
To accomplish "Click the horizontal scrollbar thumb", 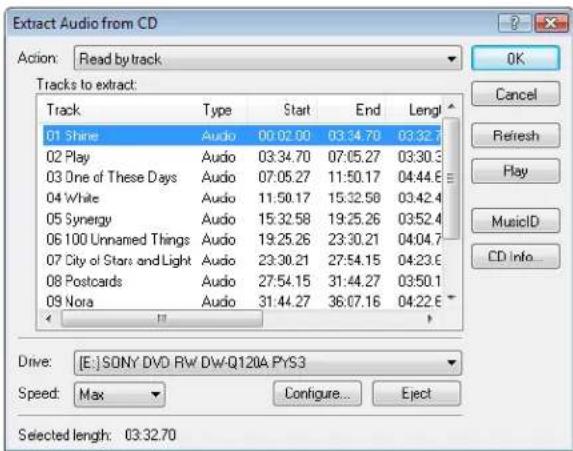I will [x=162, y=318].
